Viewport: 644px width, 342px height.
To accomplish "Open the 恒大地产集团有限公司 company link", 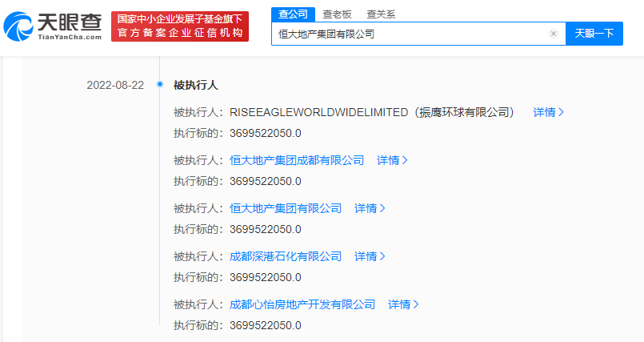I will tap(286, 208).
